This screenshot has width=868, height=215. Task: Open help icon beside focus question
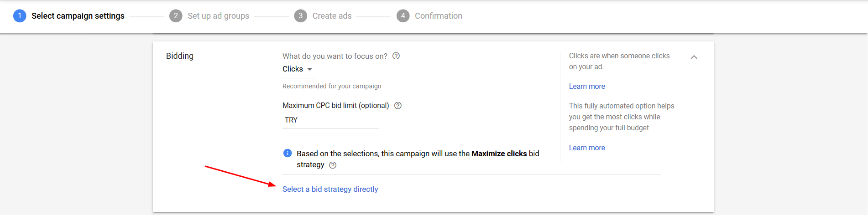pyautogui.click(x=396, y=56)
